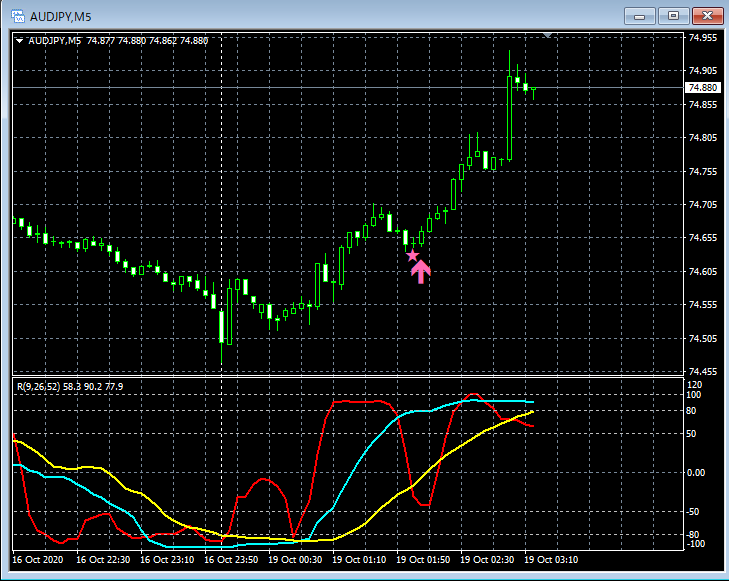
Task: Click indicator scale value 120
Action: [x=694, y=385]
